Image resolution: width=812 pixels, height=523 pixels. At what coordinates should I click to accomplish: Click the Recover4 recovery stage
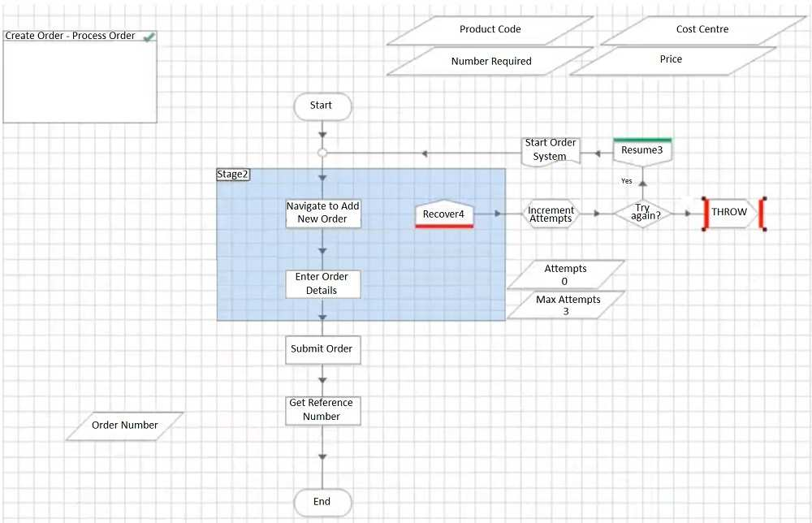(x=443, y=214)
